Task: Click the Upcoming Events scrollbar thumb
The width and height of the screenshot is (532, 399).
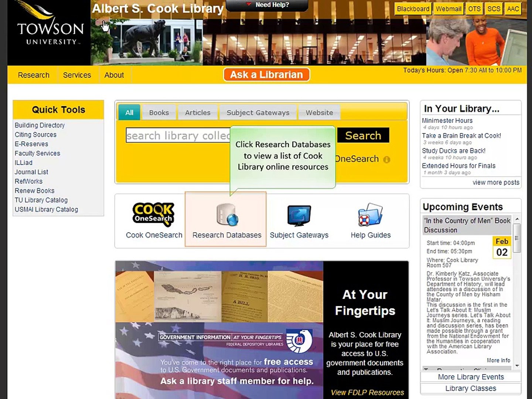Action: click(517, 238)
